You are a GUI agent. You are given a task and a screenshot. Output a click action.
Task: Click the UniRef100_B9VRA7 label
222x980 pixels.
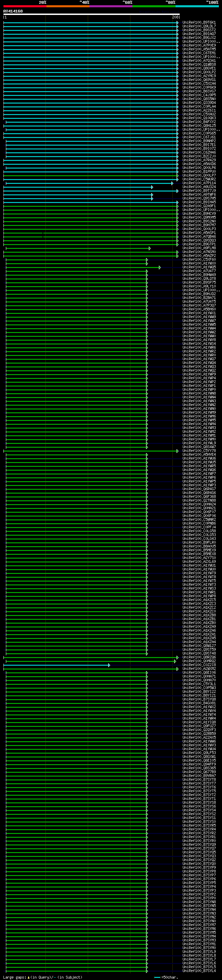(x=199, y=776)
